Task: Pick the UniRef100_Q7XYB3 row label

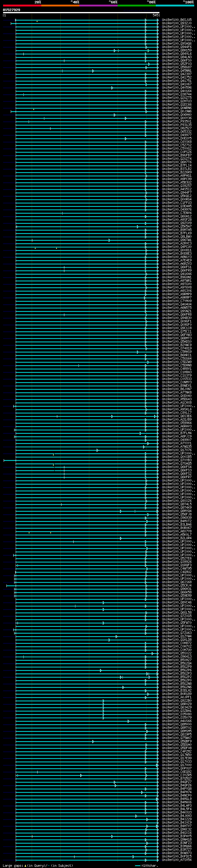Action: coord(177,460)
